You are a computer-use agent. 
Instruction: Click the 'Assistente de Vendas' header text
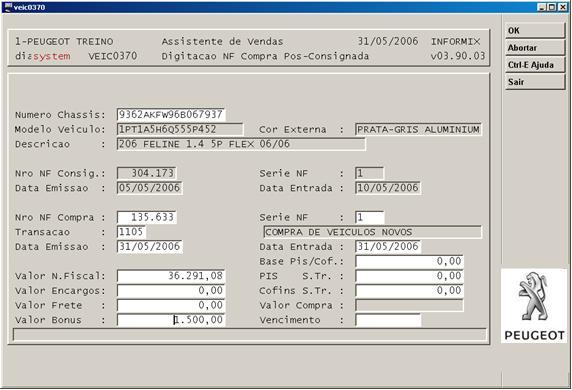222,41
